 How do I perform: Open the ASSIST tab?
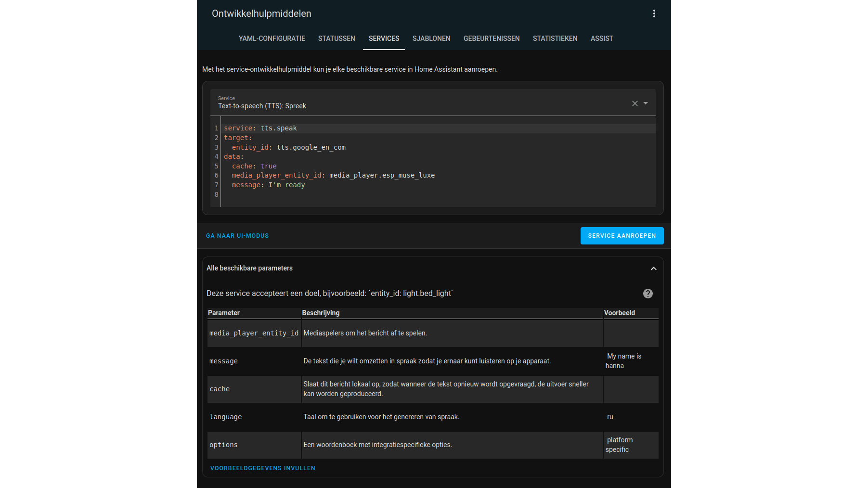601,38
